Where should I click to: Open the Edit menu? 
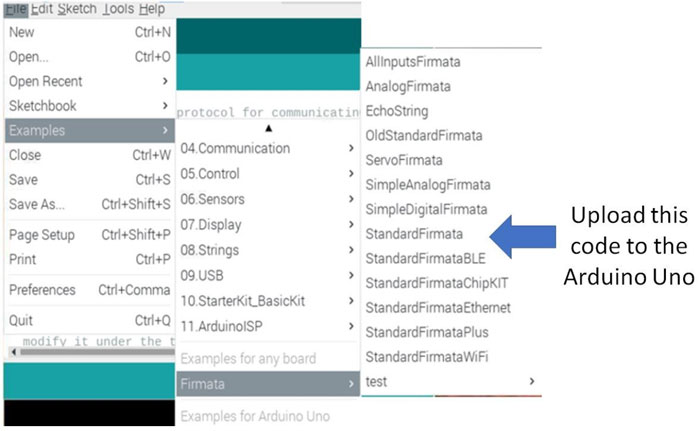[42, 8]
